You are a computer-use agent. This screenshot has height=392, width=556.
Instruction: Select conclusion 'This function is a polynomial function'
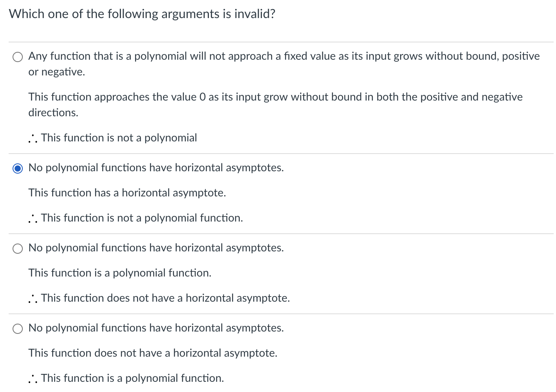coord(132,378)
